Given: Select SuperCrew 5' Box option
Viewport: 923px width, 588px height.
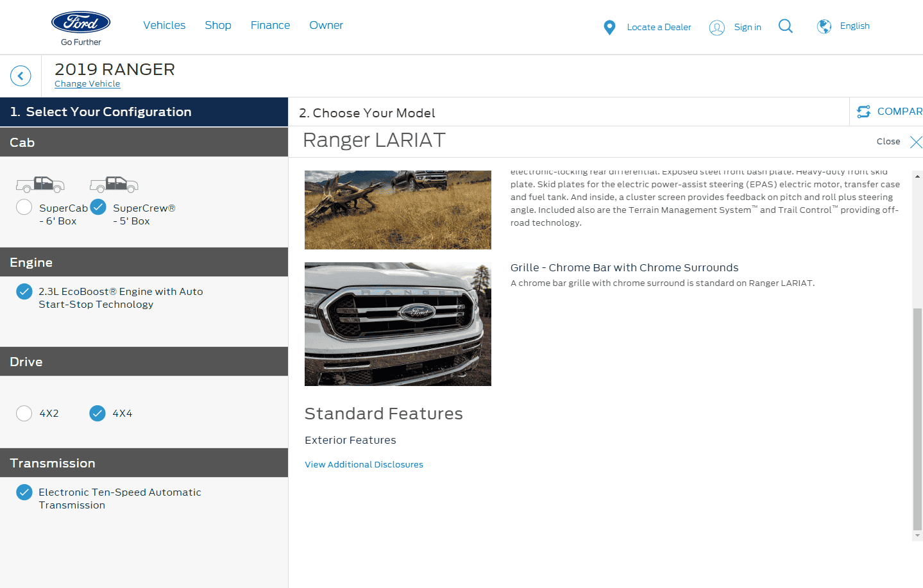Looking at the screenshot, I should point(98,207).
